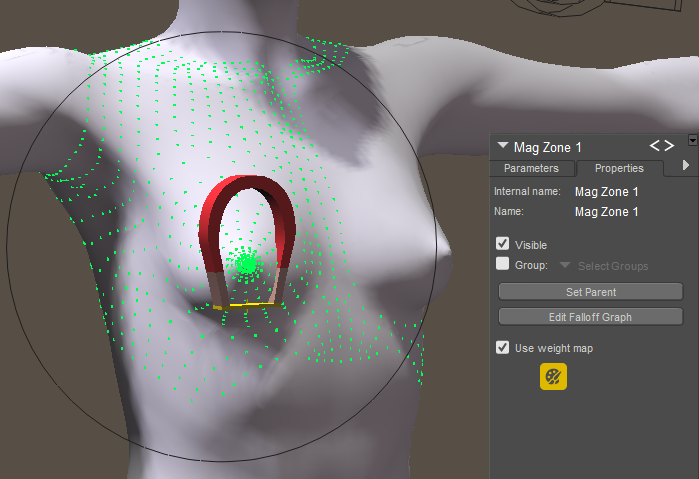Image resolution: width=699 pixels, height=479 pixels.
Task: Open Edit Falloff Graph
Action: coord(590,317)
